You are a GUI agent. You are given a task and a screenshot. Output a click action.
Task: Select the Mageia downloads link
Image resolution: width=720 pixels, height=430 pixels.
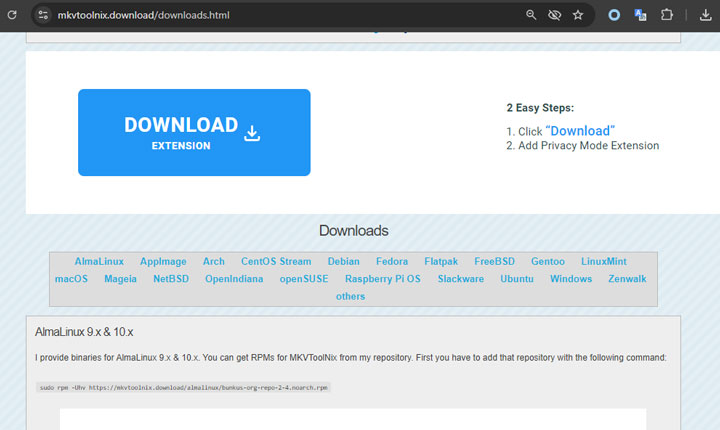pos(120,279)
